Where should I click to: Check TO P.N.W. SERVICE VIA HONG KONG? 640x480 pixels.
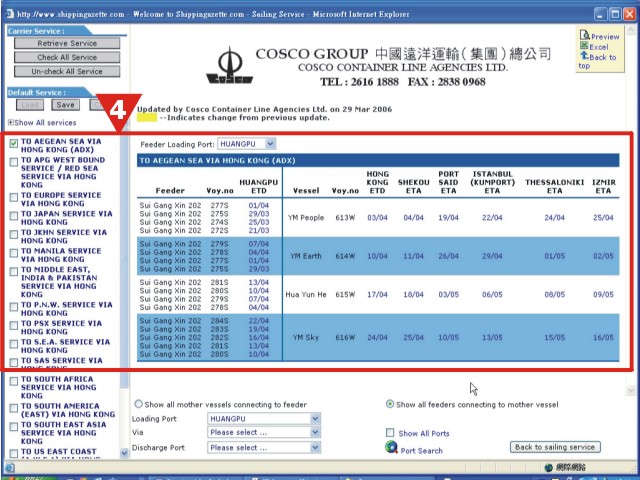pyautogui.click(x=14, y=307)
